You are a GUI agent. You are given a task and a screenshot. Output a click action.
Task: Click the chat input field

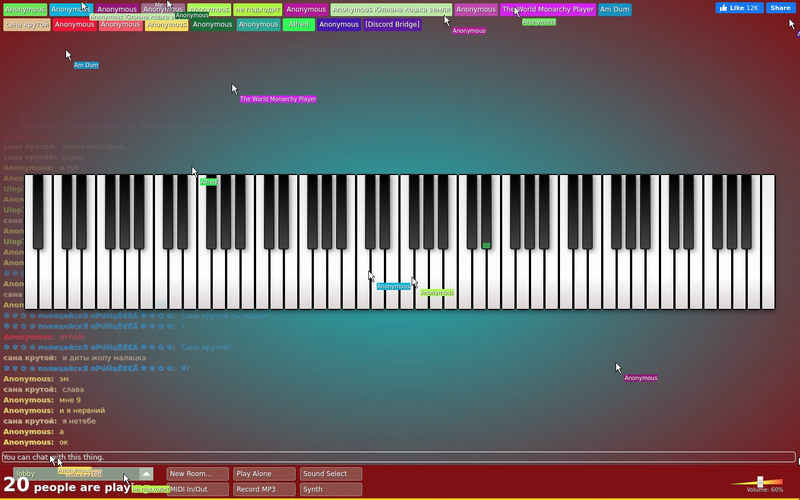pos(398,457)
